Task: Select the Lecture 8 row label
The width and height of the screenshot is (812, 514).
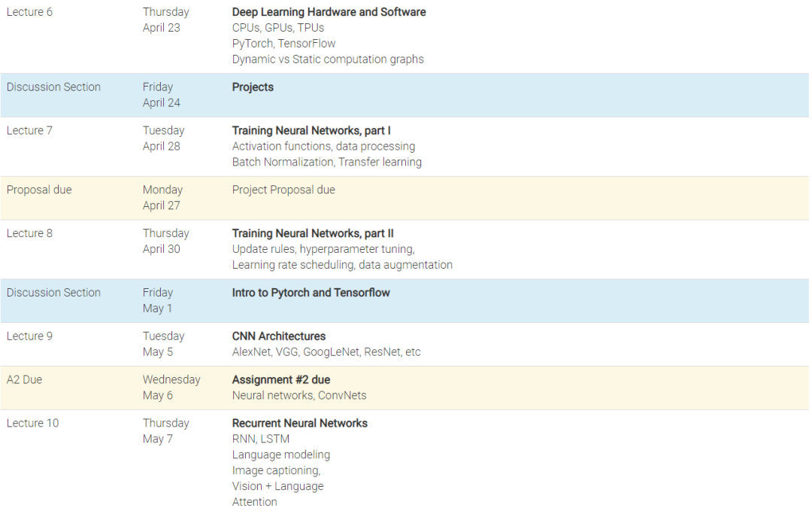Action: tap(29, 233)
